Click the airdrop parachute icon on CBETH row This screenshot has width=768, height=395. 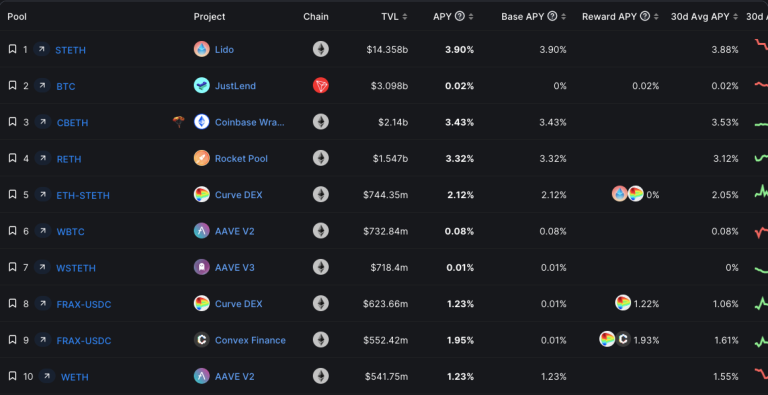tap(179, 122)
